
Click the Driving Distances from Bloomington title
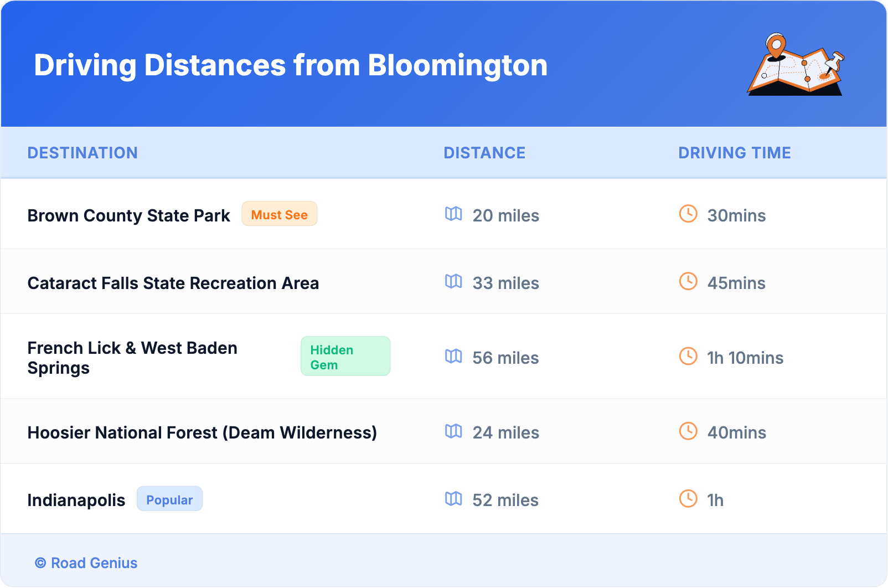point(291,65)
